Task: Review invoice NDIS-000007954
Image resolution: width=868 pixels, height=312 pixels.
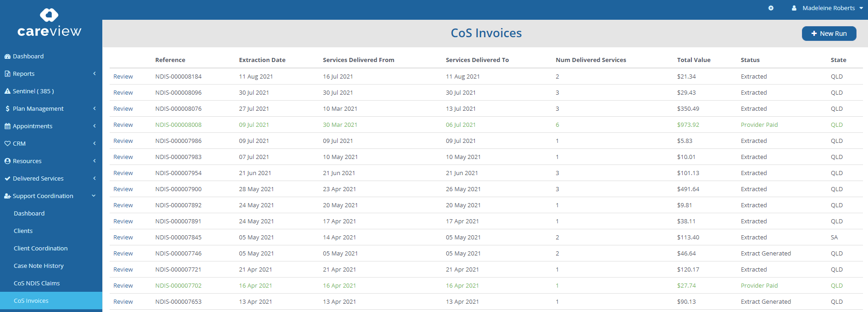Action: tap(123, 173)
